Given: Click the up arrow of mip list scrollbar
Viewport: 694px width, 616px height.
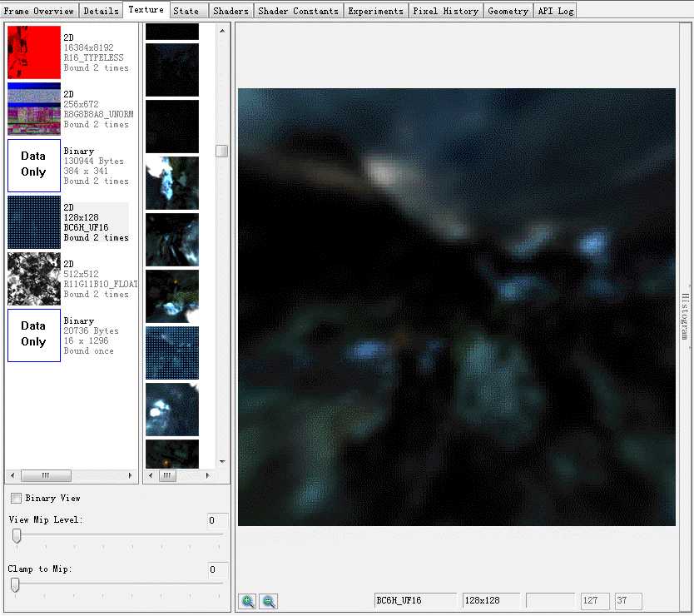Looking at the screenshot, I should pos(222,31).
